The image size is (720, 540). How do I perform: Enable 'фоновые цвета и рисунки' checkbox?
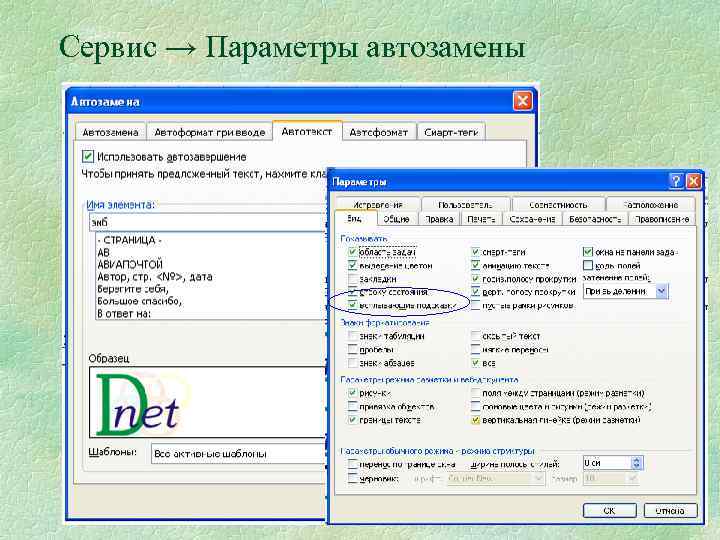(475, 406)
